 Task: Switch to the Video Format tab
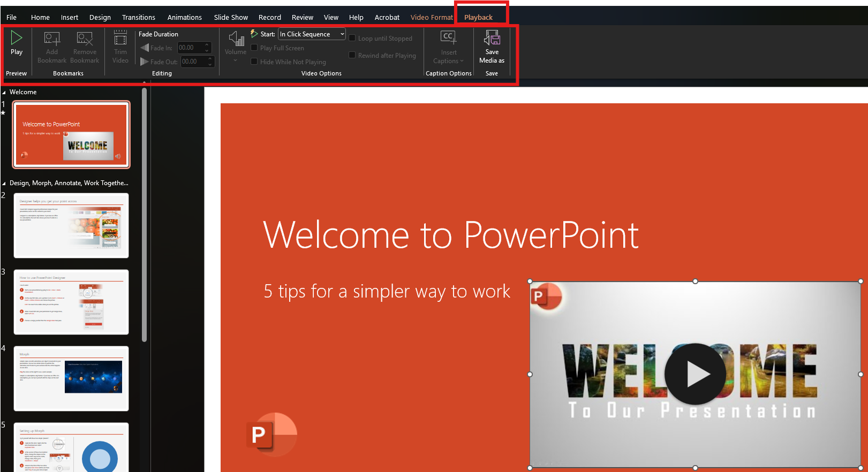point(432,17)
